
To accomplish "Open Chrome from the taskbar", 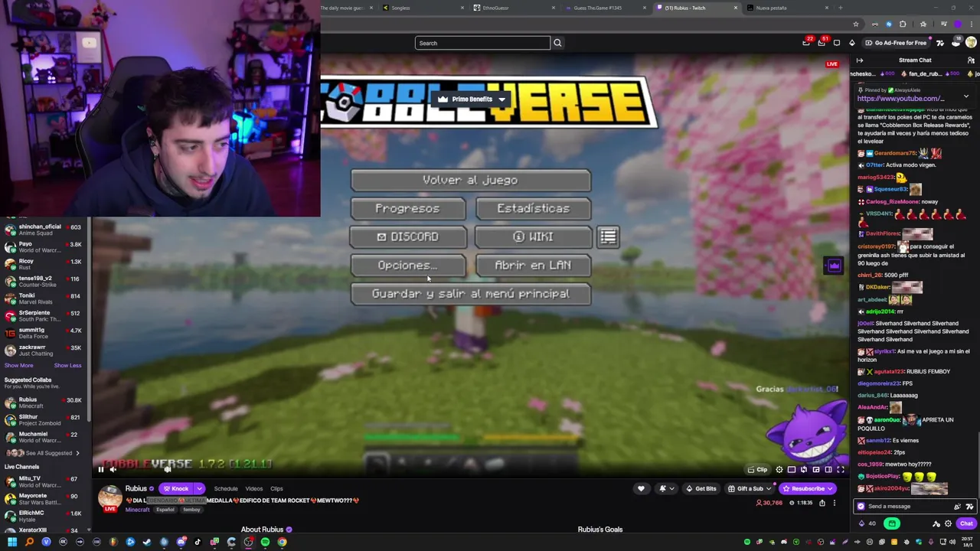I will click(x=282, y=542).
